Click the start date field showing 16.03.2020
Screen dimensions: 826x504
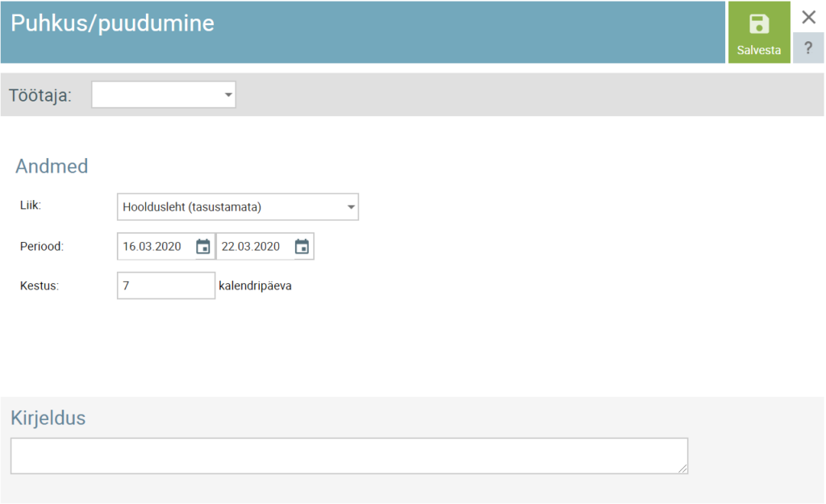tap(155, 247)
